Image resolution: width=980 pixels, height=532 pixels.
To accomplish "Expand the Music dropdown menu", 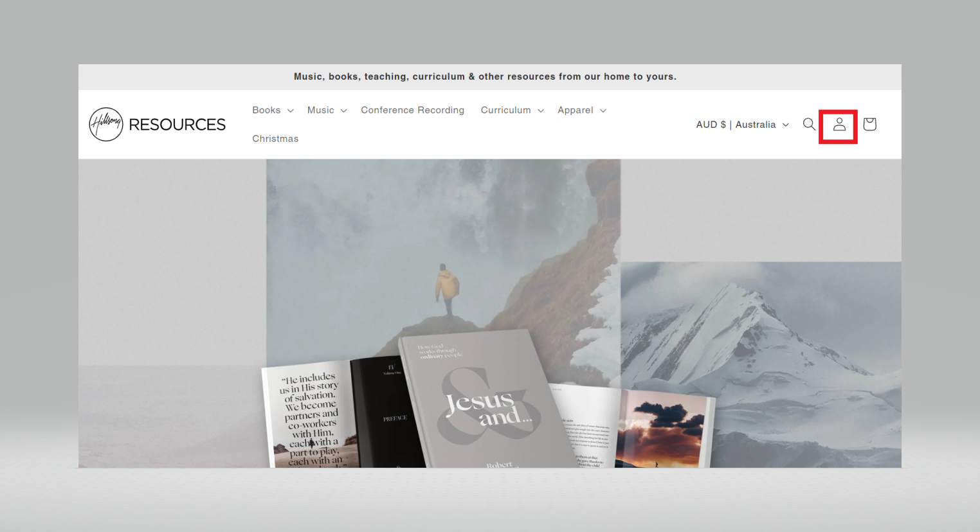I will click(327, 110).
